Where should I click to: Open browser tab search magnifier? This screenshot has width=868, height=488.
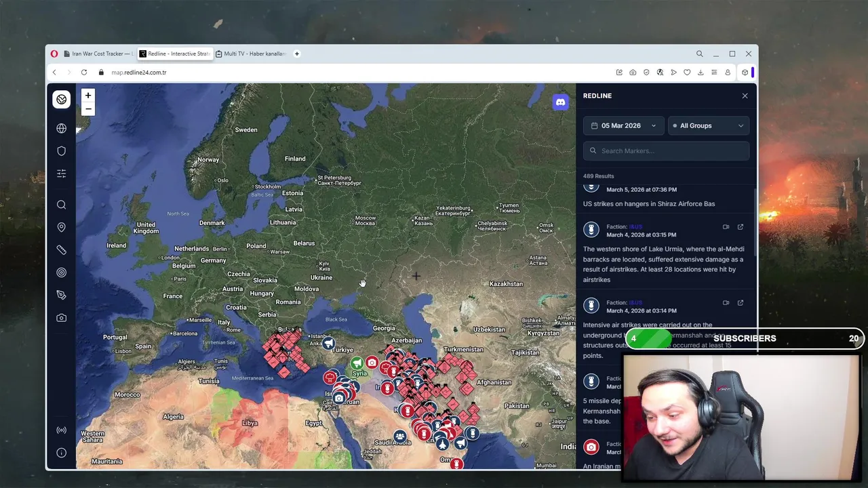coord(699,54)
